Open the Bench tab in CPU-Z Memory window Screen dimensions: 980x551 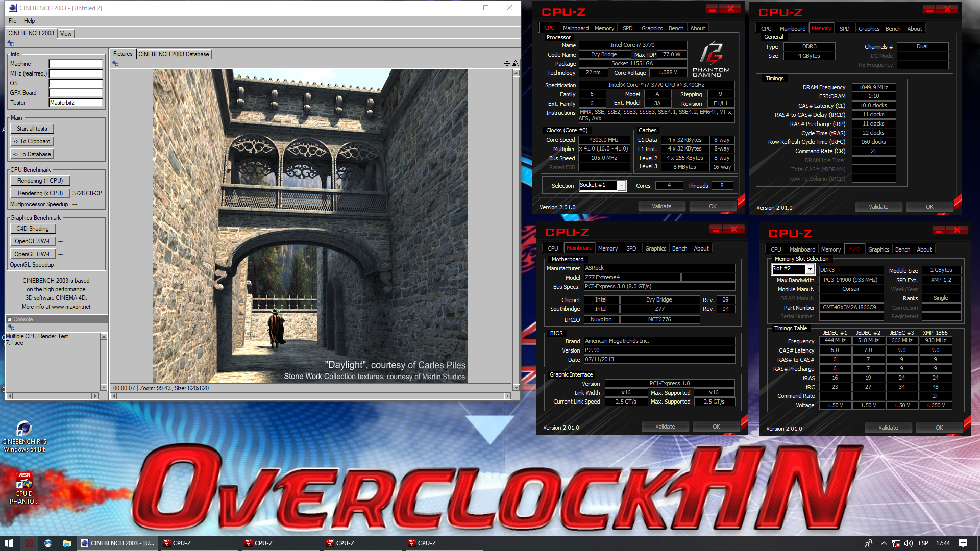[x=893, y=29]
